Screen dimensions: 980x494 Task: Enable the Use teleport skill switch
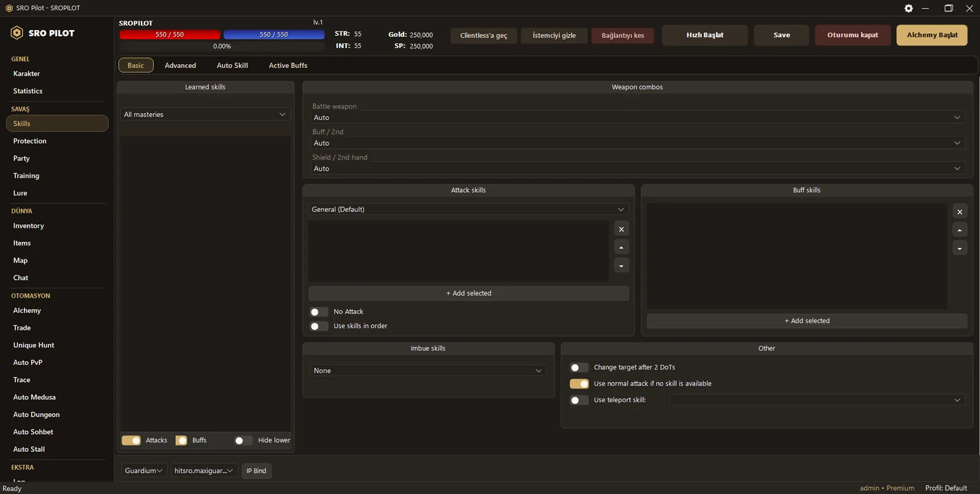[579, 400]
